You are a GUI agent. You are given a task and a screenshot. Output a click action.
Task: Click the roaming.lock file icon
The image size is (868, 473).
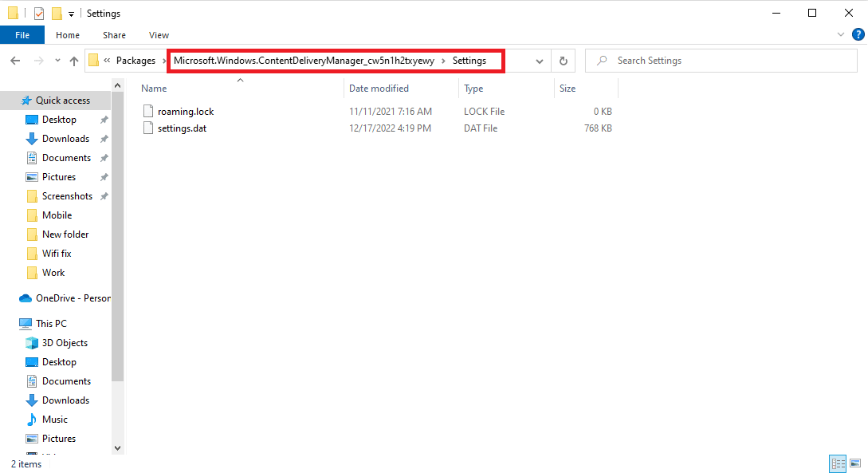click(x=147, y=112)
